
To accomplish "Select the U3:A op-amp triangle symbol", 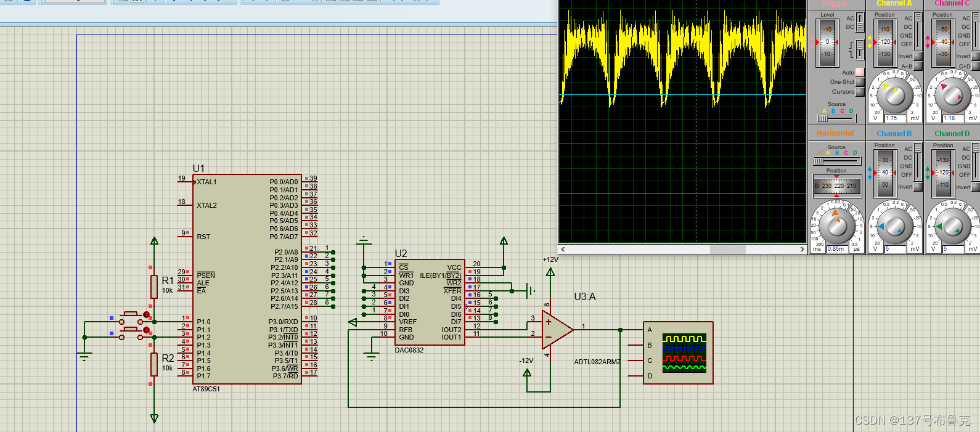I will pos(558,330).
